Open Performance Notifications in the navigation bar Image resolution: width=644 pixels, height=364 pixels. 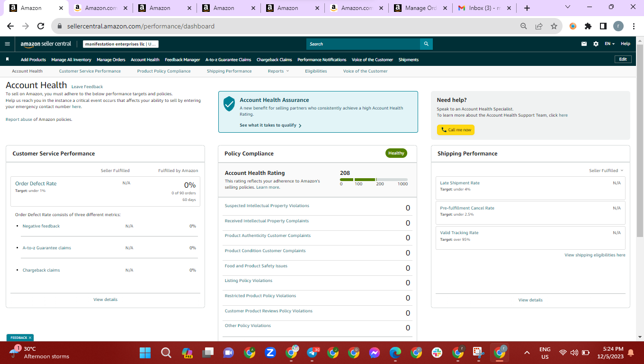point(322,60)
